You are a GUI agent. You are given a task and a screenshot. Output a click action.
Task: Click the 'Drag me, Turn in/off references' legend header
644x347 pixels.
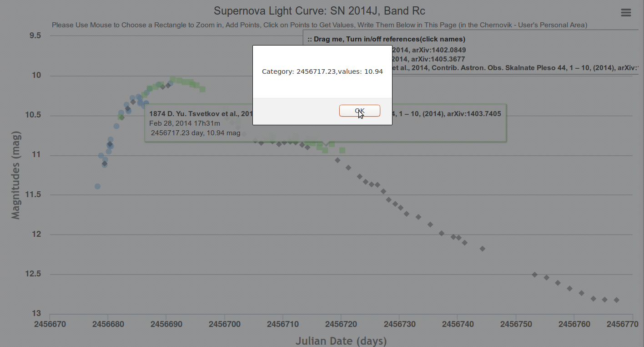coord(386,39)
